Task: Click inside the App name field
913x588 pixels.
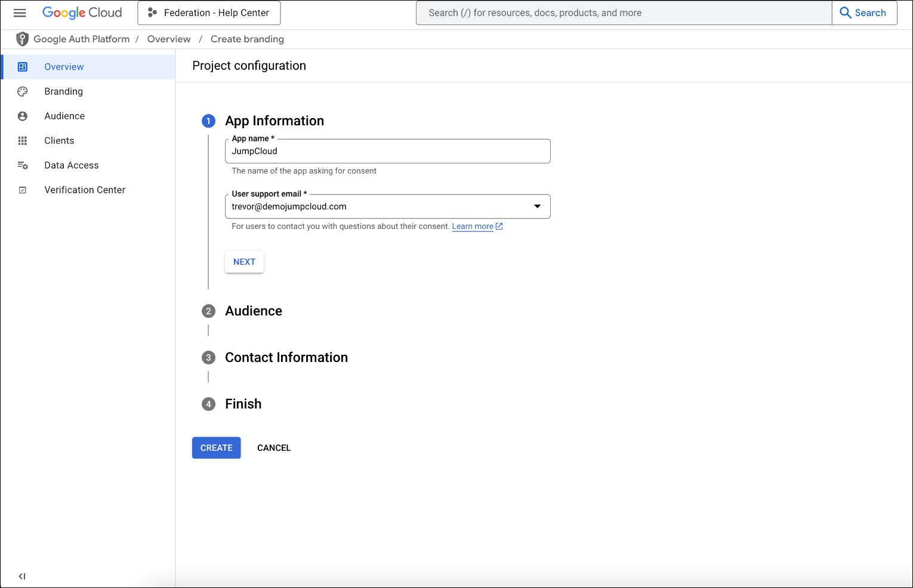Action: tap(387, 151)
